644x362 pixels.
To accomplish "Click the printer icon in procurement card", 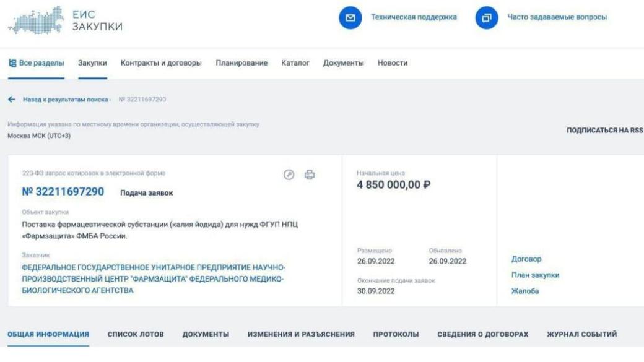I will [310, 175].
